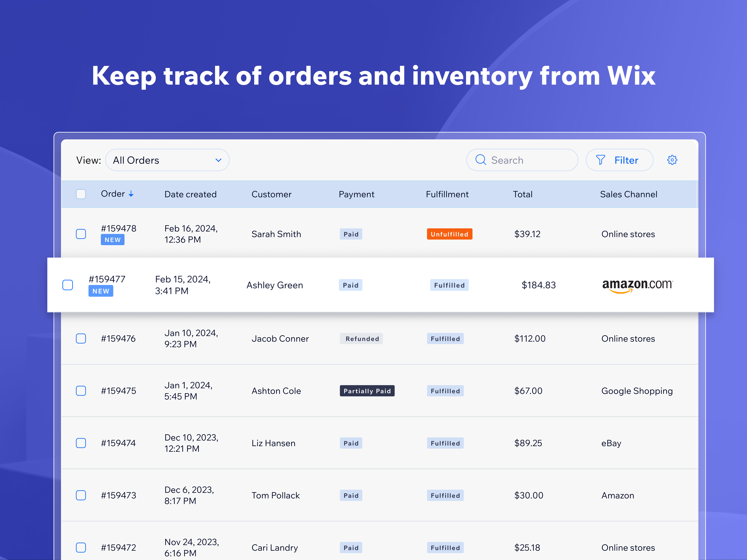
Task: Click the Fulfilled badge for Ashton Cole
Action: [445, 391]
